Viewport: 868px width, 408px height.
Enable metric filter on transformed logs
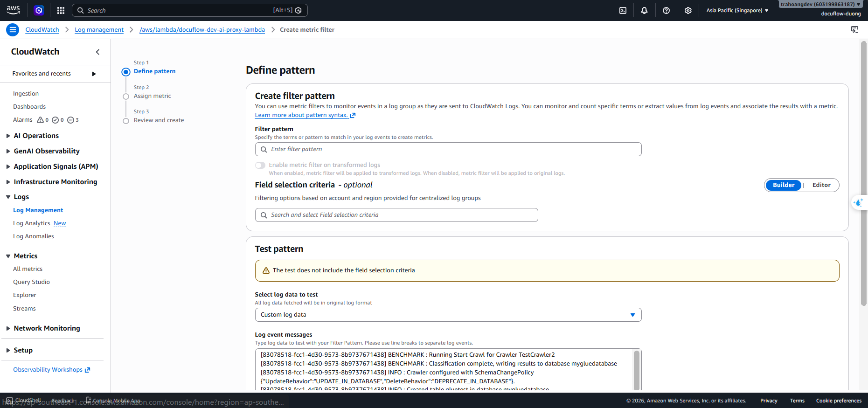click(x=260, y=165)
